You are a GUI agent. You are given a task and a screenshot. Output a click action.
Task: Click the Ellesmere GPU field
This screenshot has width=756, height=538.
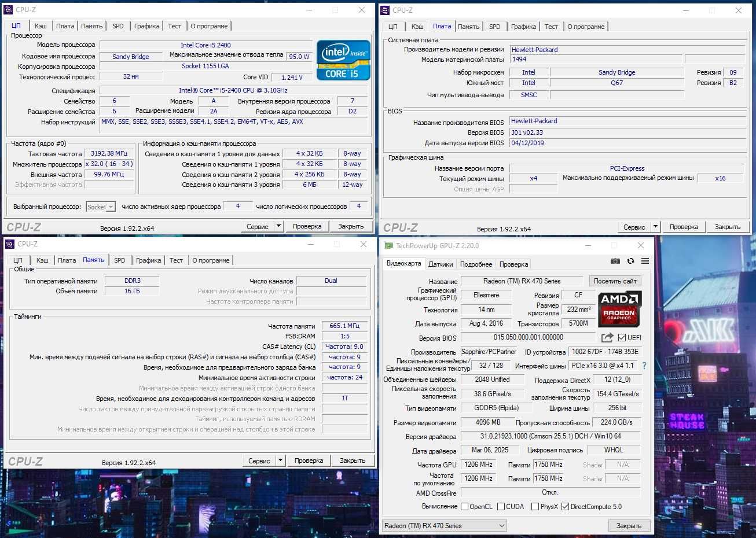pos(486,295)
